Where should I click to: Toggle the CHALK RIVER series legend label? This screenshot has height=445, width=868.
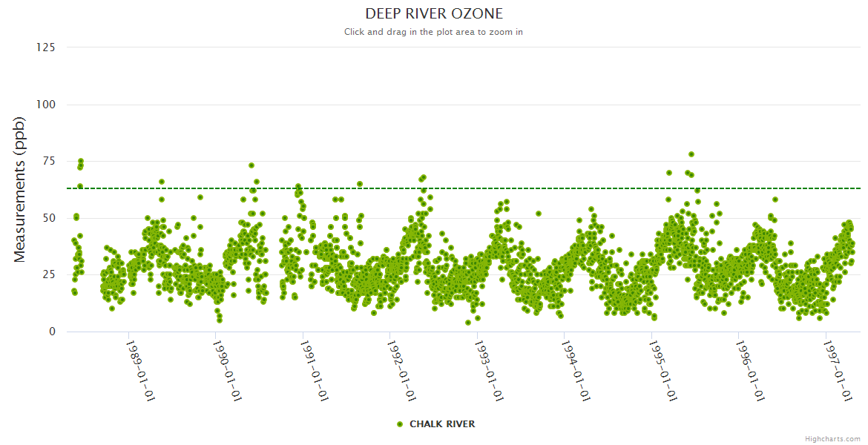pos(441,424)
